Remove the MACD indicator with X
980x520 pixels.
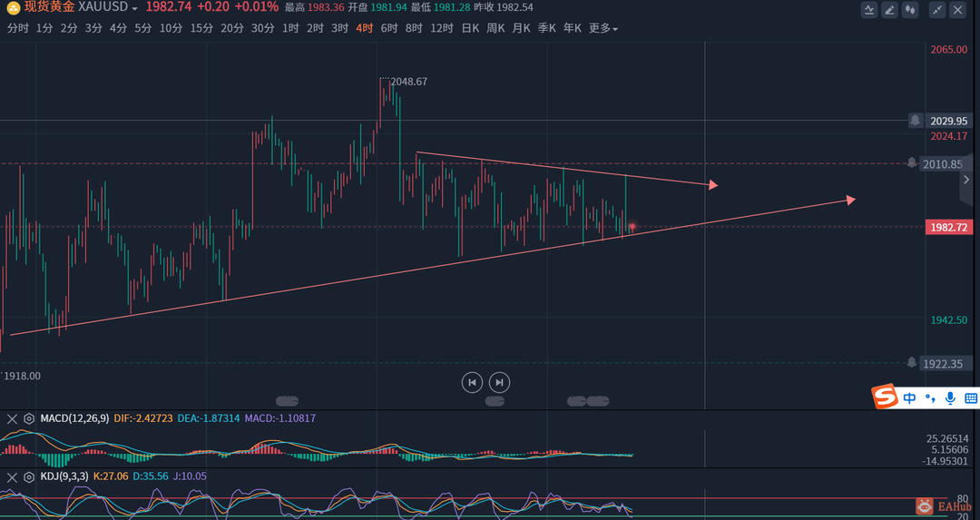tap(12, 418)
